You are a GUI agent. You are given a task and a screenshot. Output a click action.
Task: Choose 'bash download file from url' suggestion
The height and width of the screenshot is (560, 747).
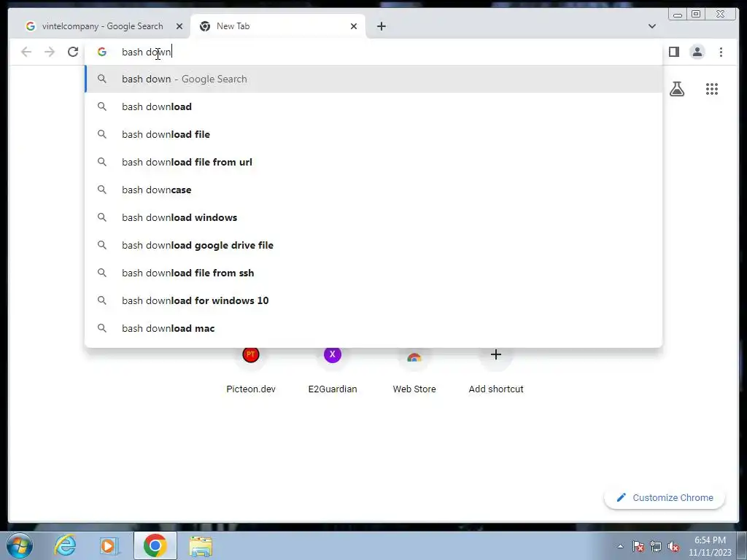pyautogui.click(x=373, y=162)
